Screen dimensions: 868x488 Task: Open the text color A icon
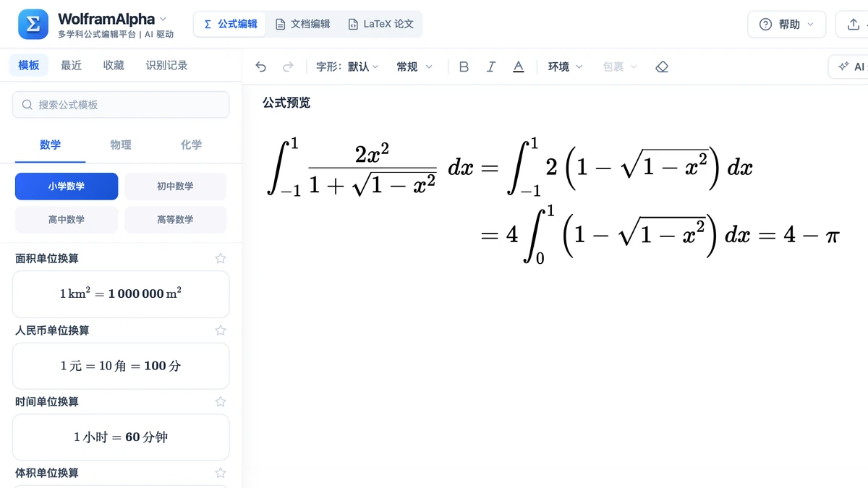pyautogui.click(x=518, y=67)
